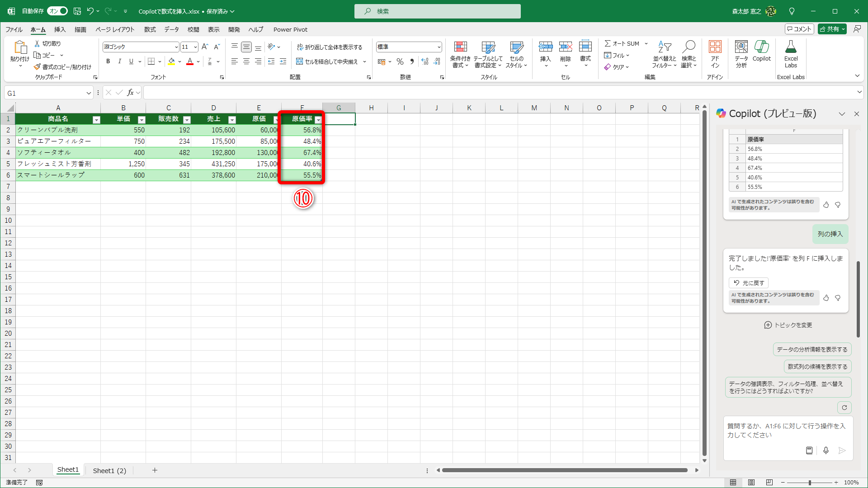Click the Copilot ribbon icon

coord(761,47)
